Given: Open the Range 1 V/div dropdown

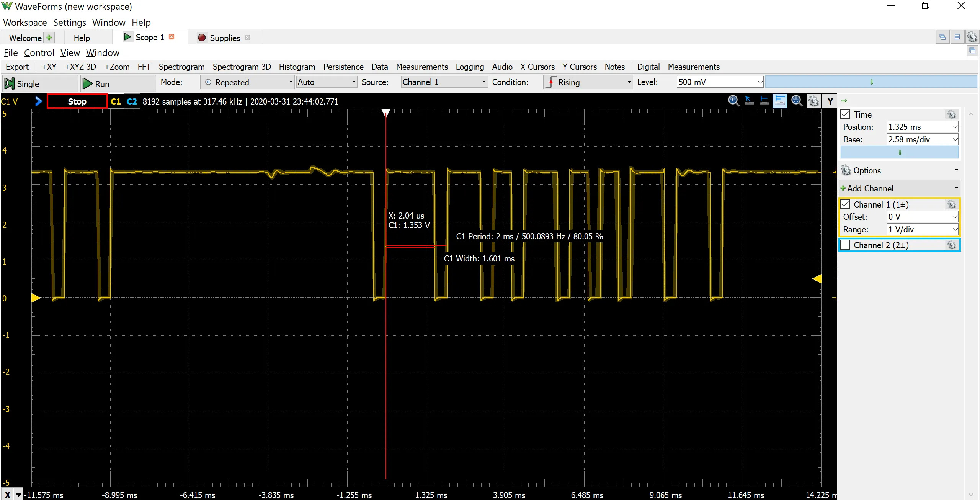Looking at the screenshot, I should [x=955, y=230].
